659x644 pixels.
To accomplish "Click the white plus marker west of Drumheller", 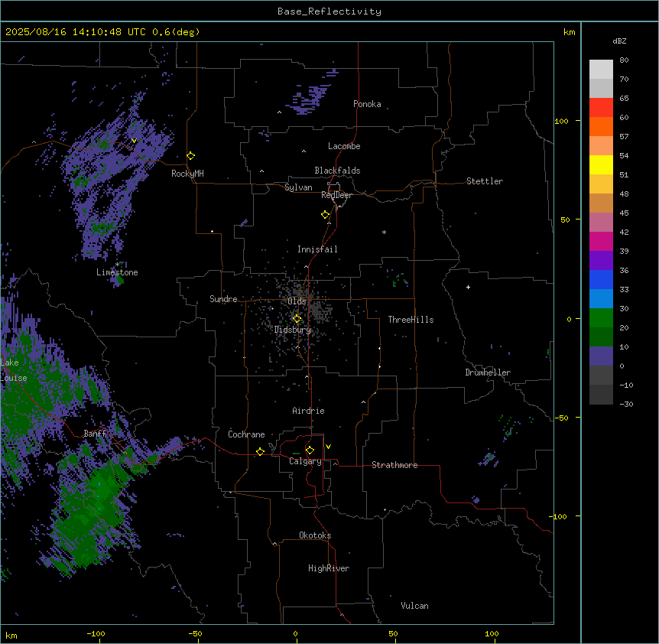I will pos(468,287).
